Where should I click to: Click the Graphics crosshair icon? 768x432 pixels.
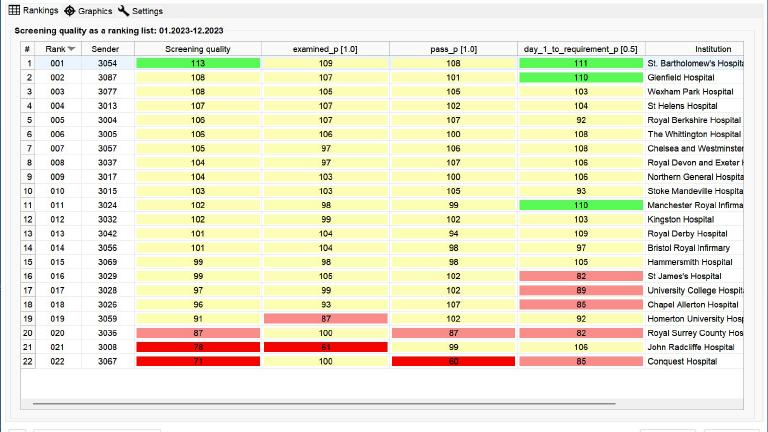70,11
